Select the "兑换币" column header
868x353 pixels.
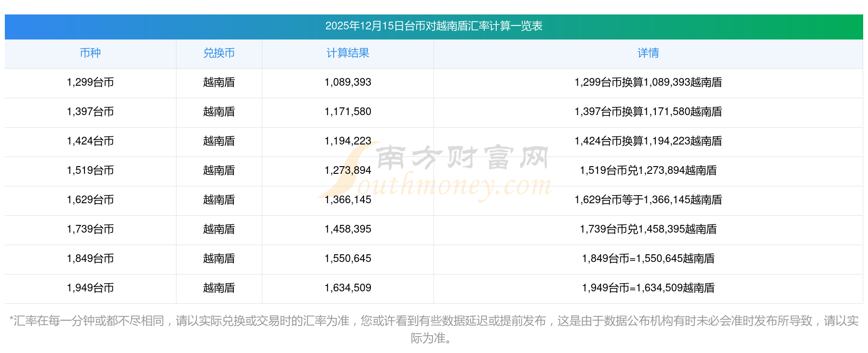pos(219,53)
